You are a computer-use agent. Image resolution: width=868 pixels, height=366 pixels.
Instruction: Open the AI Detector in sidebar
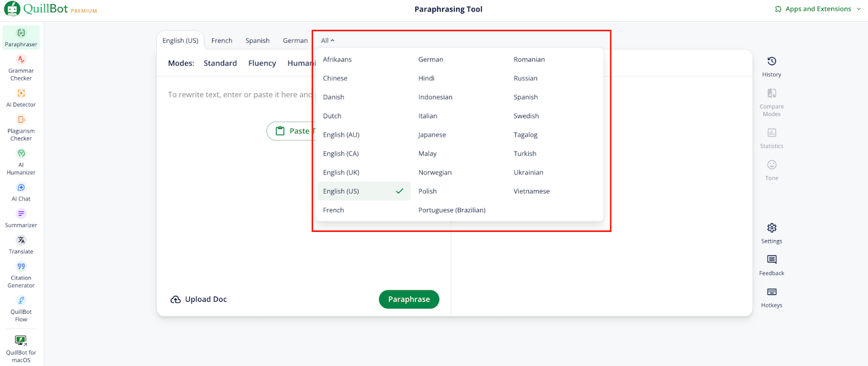coord(21,98)
